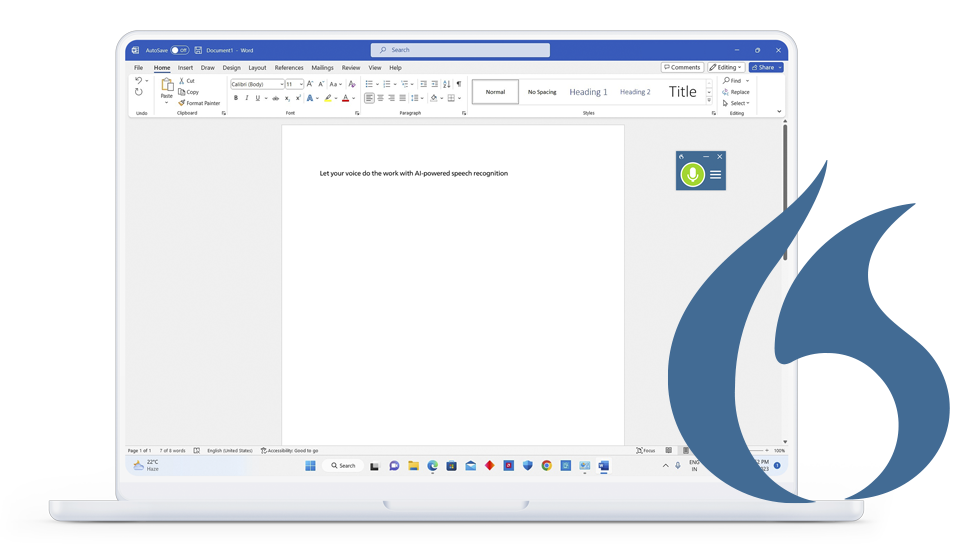Toggle Strikethrough formatting
Image resolution: width=960 pixels, height=544 pixels.
click(x=276, y=98)
